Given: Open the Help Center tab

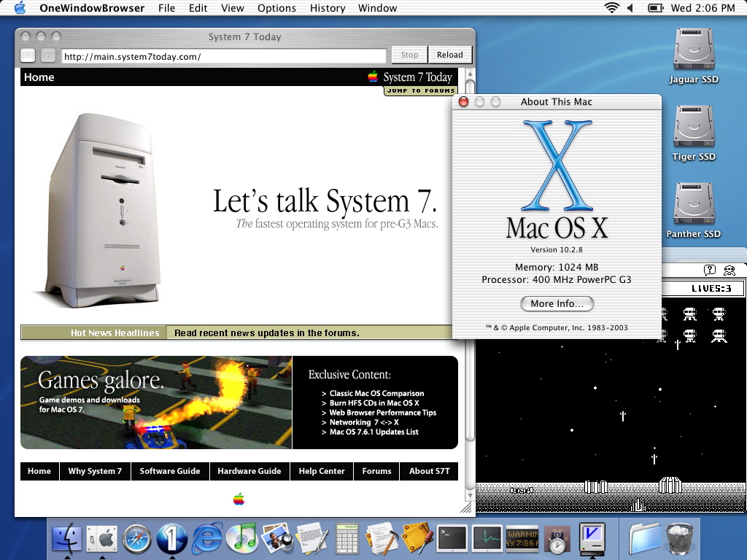Looking at the screenshot, I should (x=322, y=471).
